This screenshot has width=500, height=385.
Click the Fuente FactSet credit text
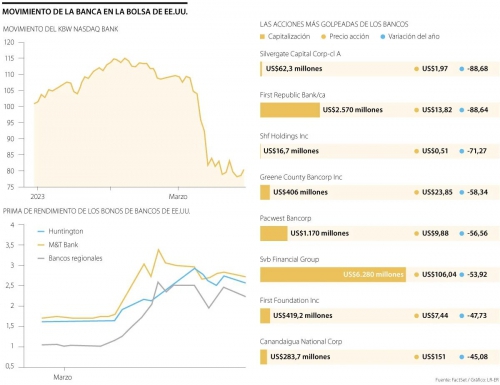(467, 380)
